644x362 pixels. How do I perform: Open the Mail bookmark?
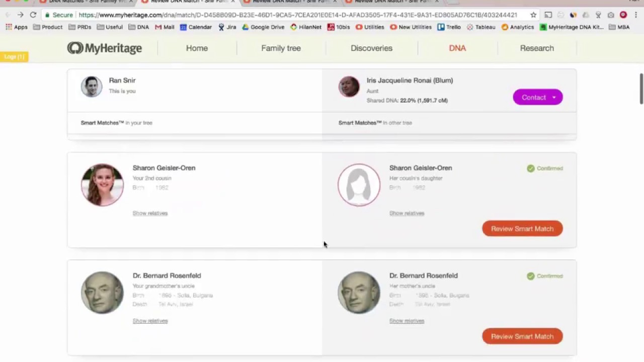165,27
